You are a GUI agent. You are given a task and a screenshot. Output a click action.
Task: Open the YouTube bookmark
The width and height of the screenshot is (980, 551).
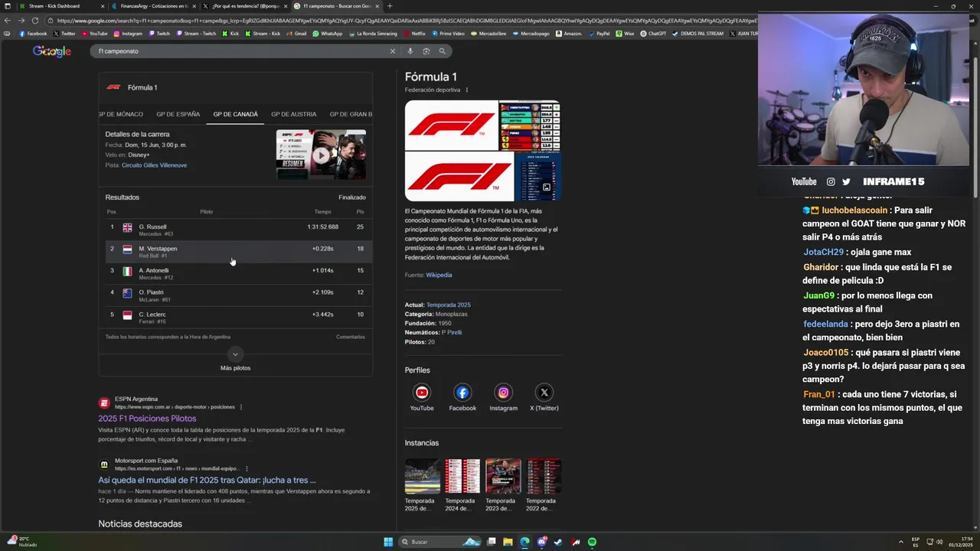coord(95,34)
